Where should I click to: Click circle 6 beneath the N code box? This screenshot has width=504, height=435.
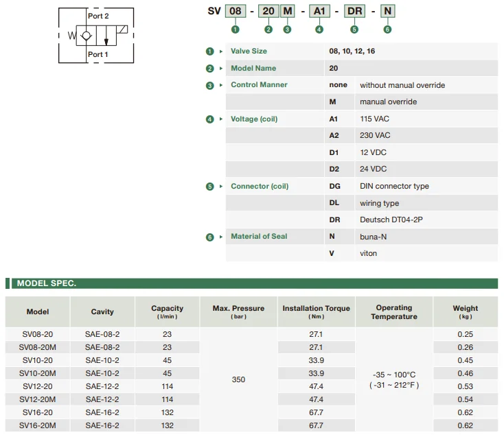388,30
